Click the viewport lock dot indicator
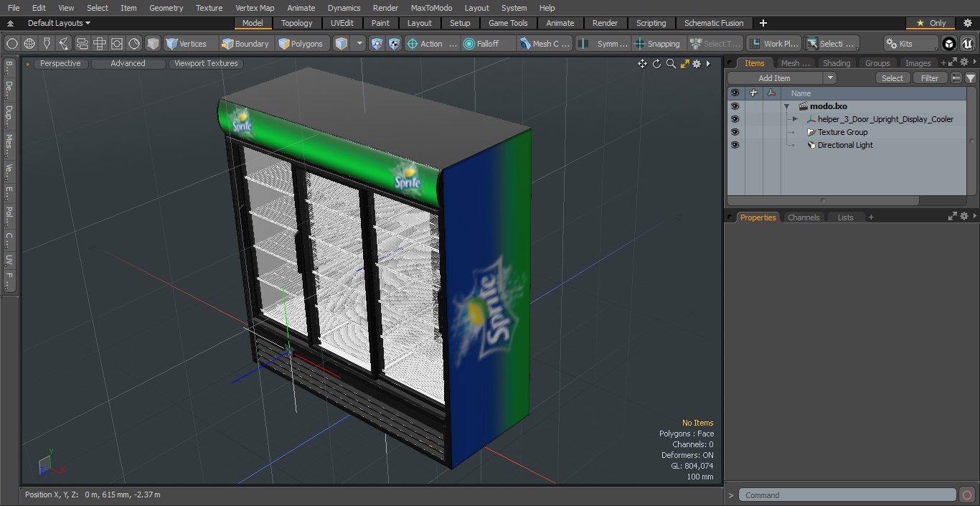 tap(27, 64)
